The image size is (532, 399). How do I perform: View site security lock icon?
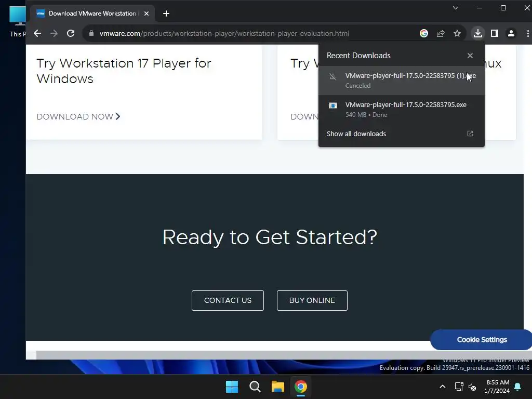(x=91, y=33)
